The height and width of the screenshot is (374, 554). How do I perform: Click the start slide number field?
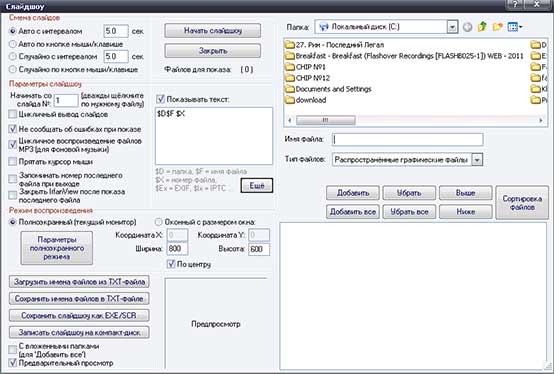point(66,101)
